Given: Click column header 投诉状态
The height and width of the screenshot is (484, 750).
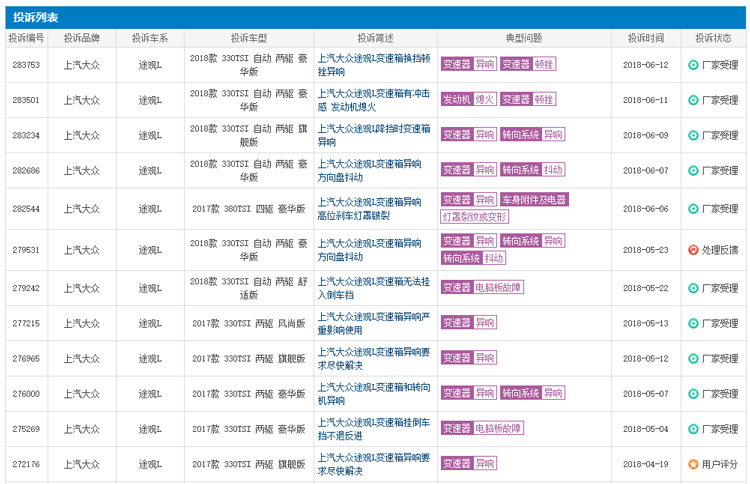Looking at the screenshot, I should point(713,38).
